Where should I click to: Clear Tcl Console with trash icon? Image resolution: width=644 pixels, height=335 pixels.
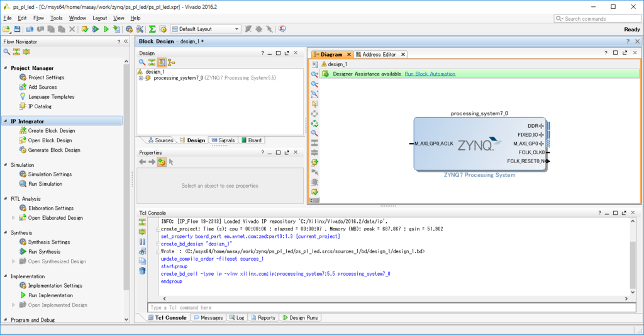point(142,271)
